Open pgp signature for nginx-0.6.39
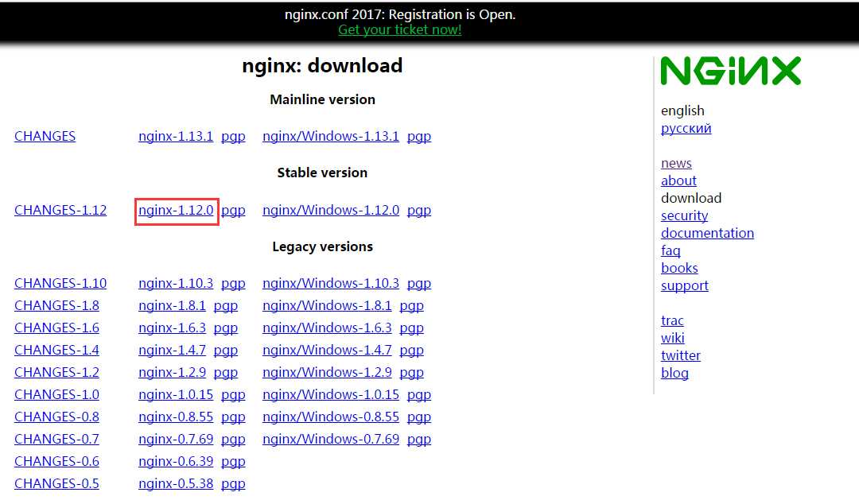 tap(233, 462)
